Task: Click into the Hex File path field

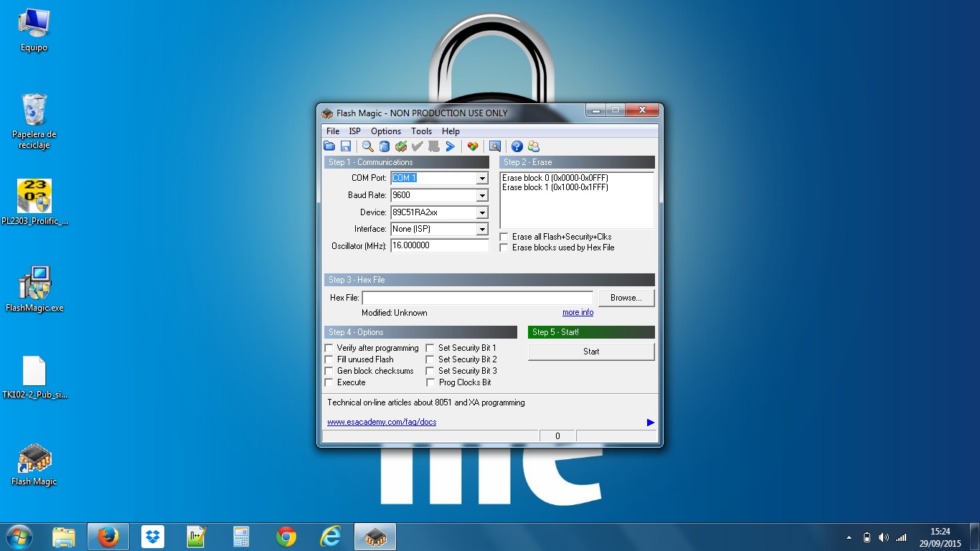Action: pos(478,298)
